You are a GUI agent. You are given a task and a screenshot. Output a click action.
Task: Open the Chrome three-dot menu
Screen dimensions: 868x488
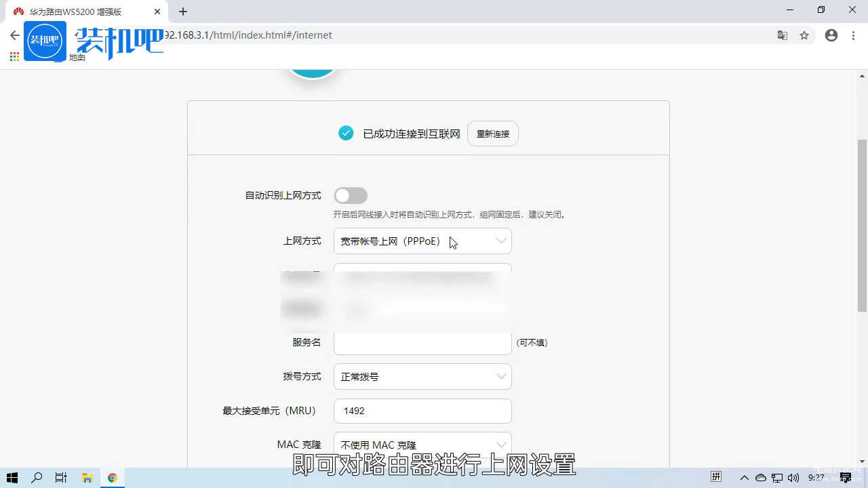pyautogui.click(x=854, y=35)
